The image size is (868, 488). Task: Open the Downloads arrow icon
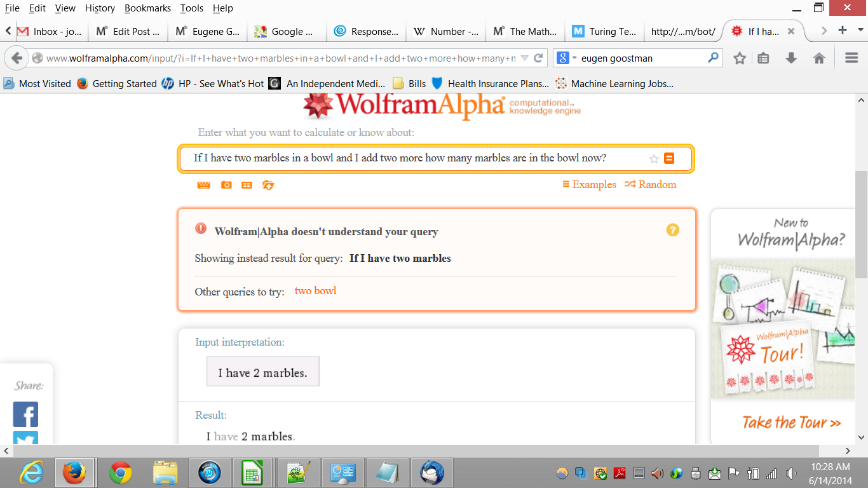click(x=791, y=58)
